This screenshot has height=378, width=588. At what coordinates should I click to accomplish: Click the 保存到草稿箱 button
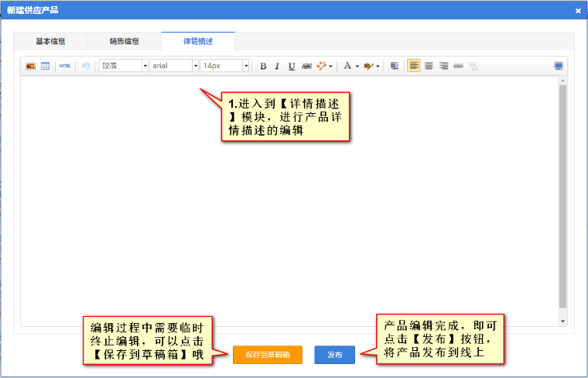click(268, 355)
